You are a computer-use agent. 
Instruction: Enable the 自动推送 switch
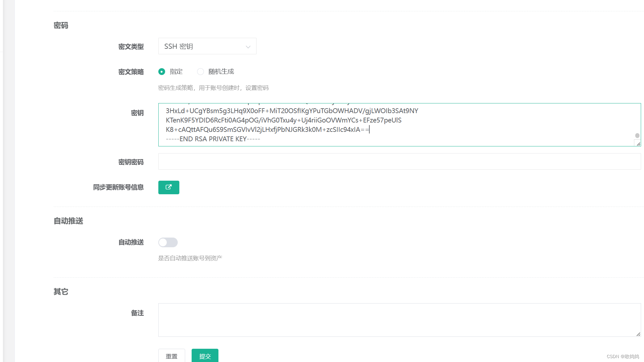[168, 242]
